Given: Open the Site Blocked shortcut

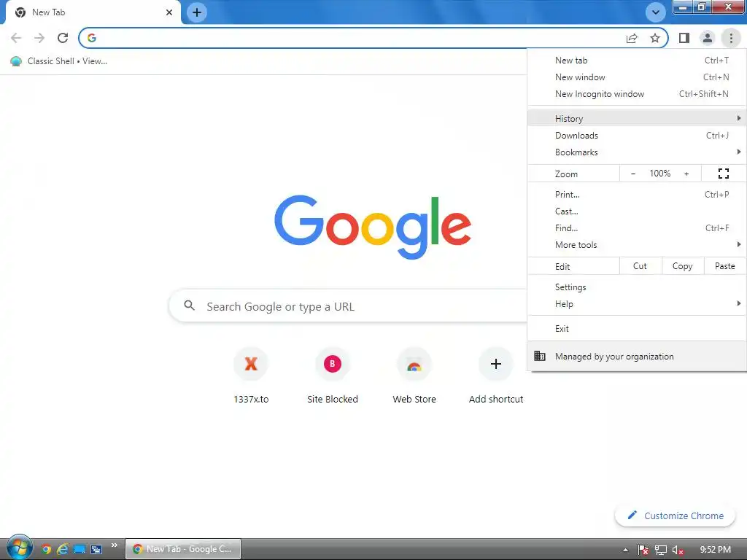Looking at the screenshot, I should pos(333,376).
